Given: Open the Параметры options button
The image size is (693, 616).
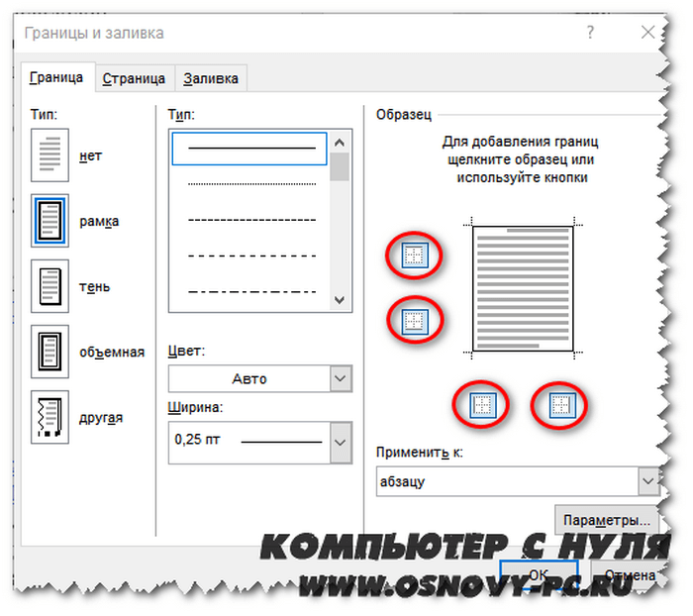Looking at the screenshot, I should point(606,520).
